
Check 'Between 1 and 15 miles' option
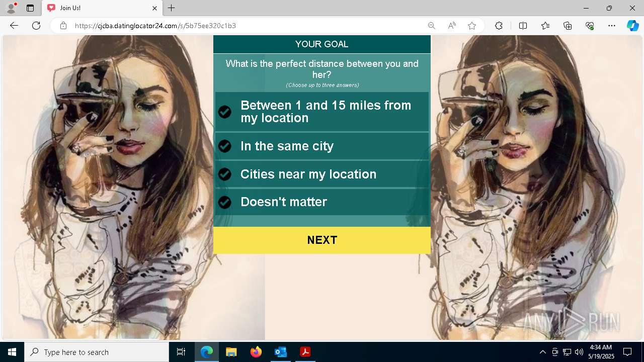click(x=322, y=112)
